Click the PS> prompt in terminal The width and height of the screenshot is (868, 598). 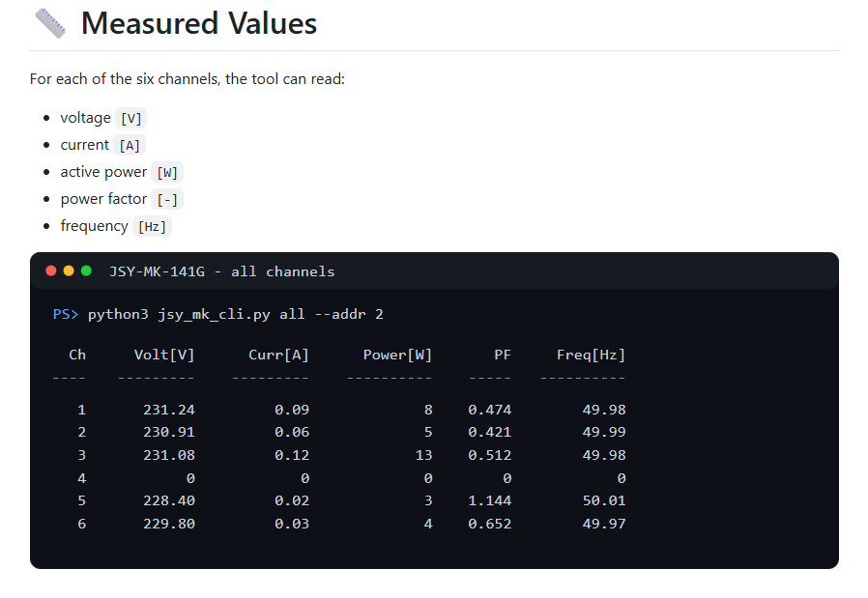click(x=66, y=314)
